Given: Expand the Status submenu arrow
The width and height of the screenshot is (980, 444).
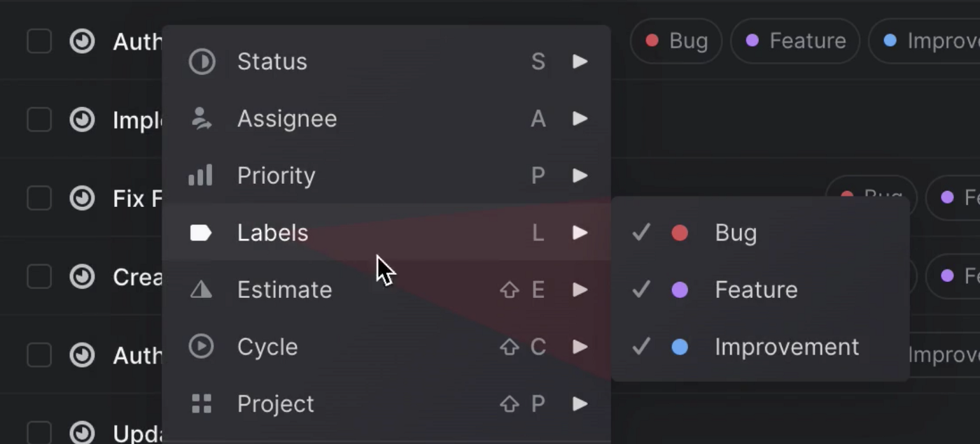Looking at the screenshot, I should point(580,62).
